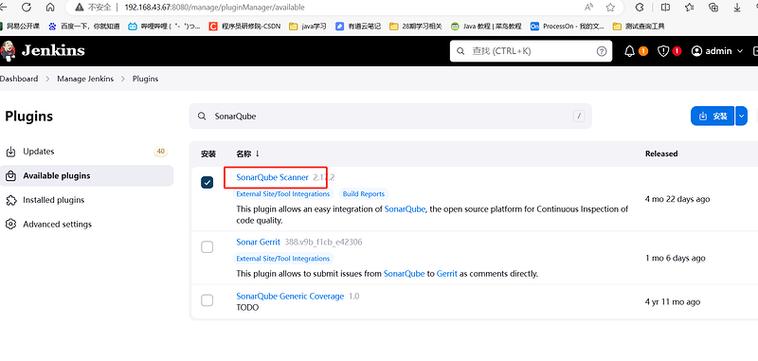Image resolution: width=758 pixels, height=361 pixels.
Task: Click the Updates count badge 40
Action: (x=160, y=151)
